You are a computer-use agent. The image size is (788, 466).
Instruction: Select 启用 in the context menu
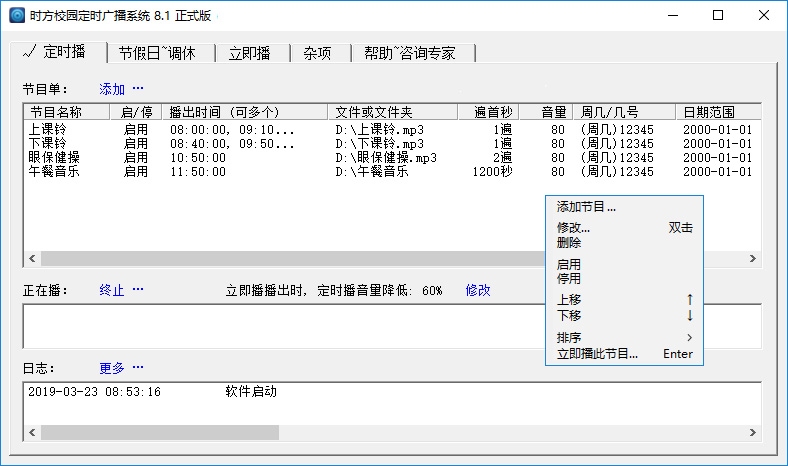click(x=569, y=265)
